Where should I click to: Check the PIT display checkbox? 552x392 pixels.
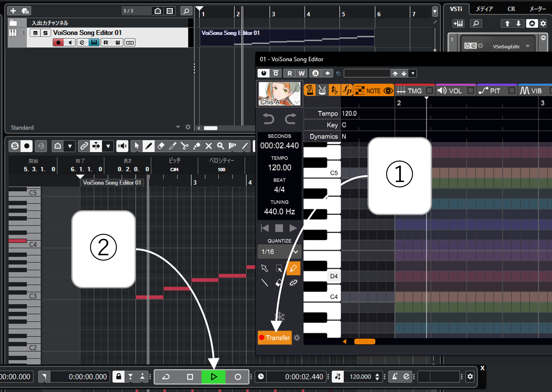coord(511,91)
